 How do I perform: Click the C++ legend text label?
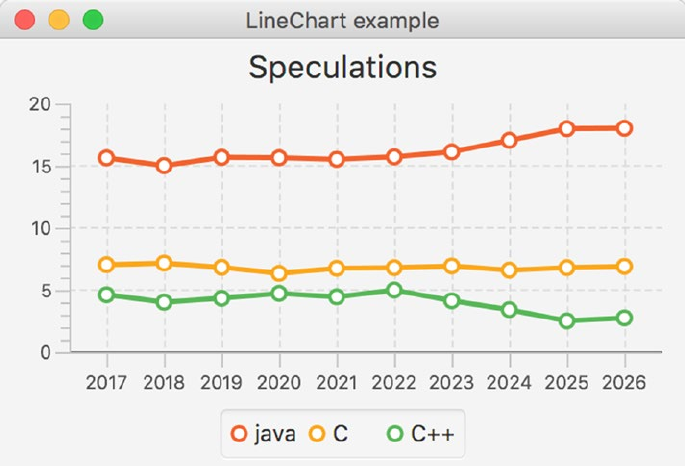pyautogui.click(x=432, y=433)
